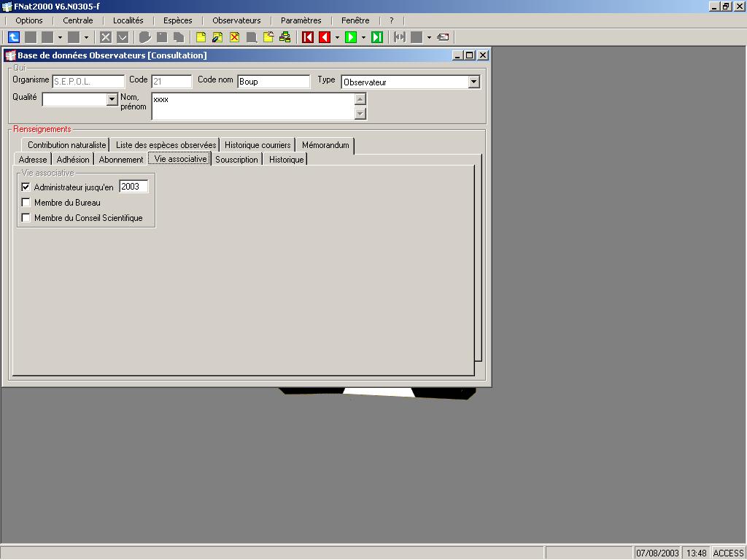Click the gray column-width icon after last-record button
This screenshot has height=560, width=747.
click(400, 37)
